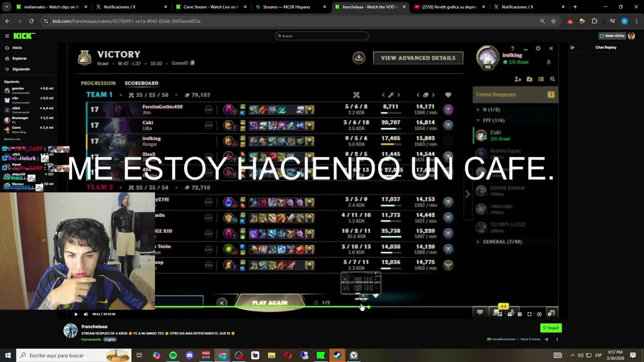The width and height of the screenshot is (644, 362).
Task: Show hidden system tray icons
Action: pos(572,355)
